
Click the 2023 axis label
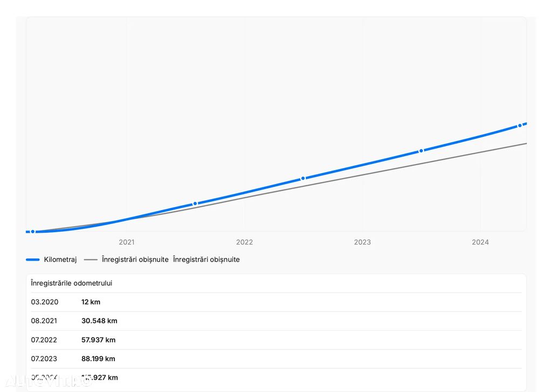pos(362,242)
